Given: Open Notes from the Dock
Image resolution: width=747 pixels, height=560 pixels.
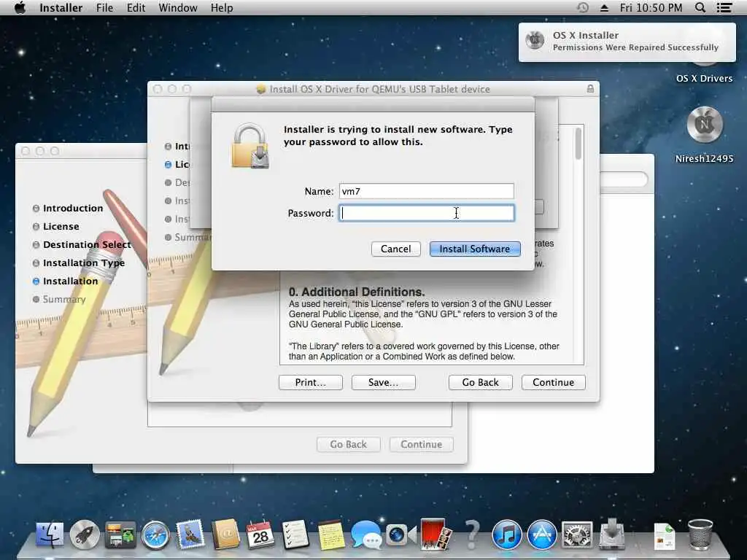Looking at the screenshot, I should coord(330,534).
